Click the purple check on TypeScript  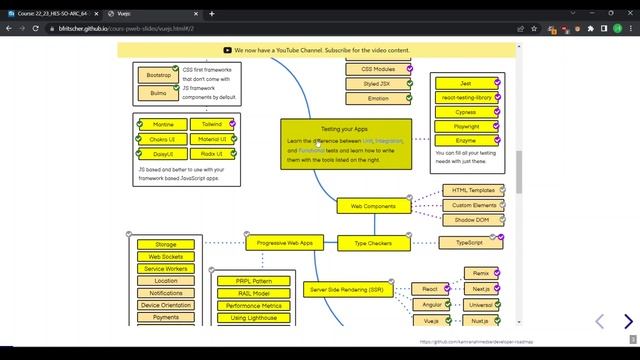click(x=501, y=237)
